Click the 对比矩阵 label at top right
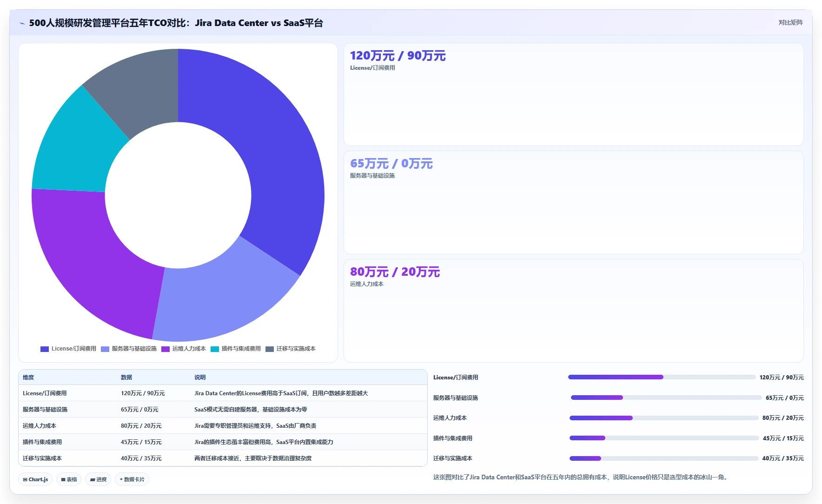 pos(790,22)
